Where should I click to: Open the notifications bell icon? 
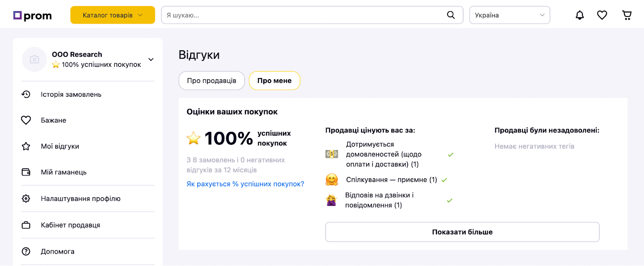pos(580,15)
